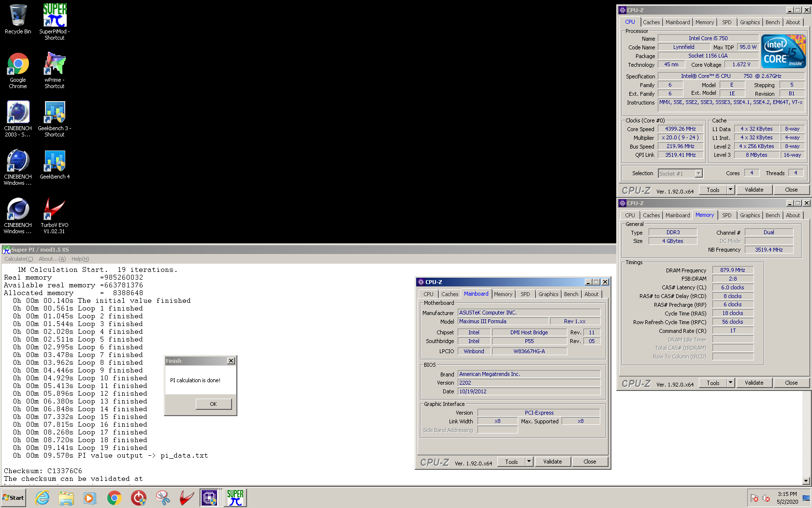Select Memory tab in Mainboard CPU-Z window
The image size is (812, 508).
[503, 294]
